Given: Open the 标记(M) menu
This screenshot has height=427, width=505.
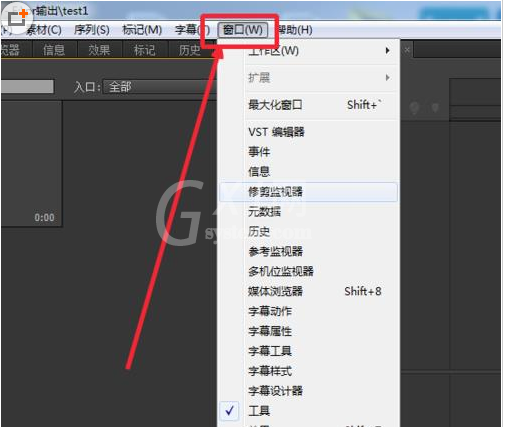Looking at the screenshot, I should click(x=142, y=30).
